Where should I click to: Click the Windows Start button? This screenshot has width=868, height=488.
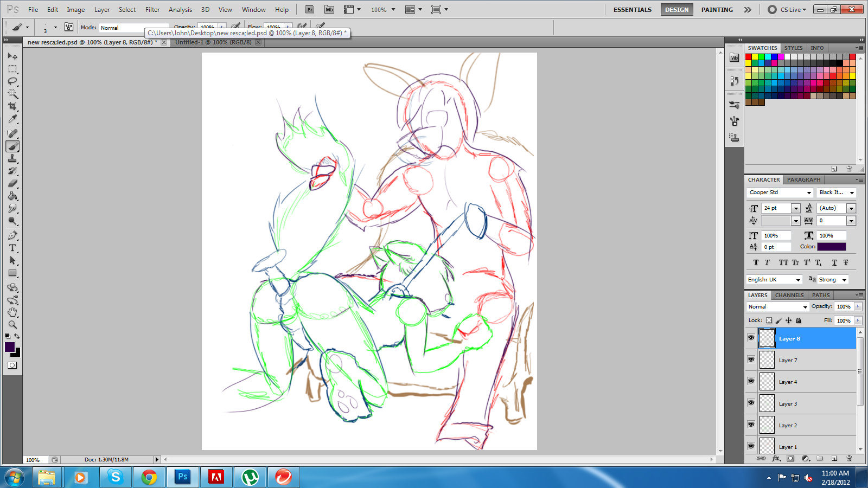[15, 477]
